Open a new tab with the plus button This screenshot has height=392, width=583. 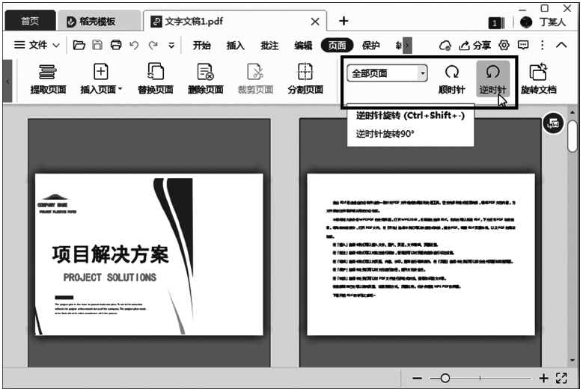[344, 21]
